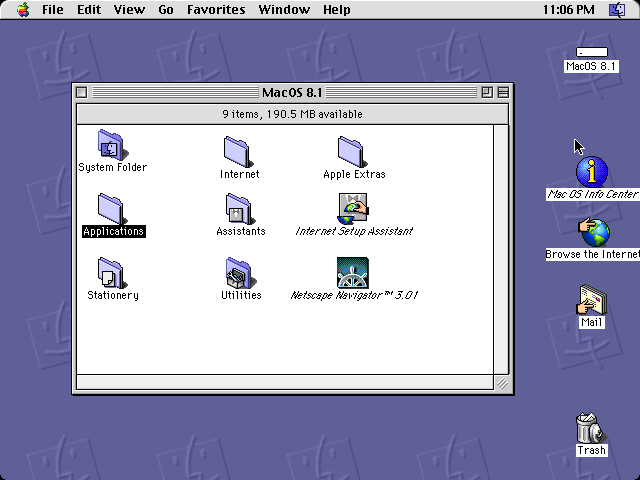The height and width of the screenshot is (480, 640).
Task: Select the Mac OS Info Center desktop icon
Action: point(592,172)
